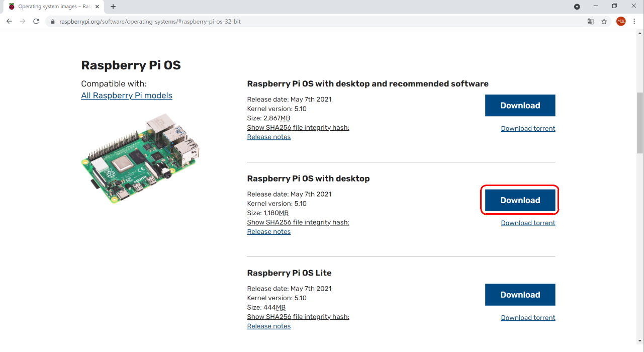Click the 'Raspberry Pi OS with desktop' title

(x=308, y=179)
